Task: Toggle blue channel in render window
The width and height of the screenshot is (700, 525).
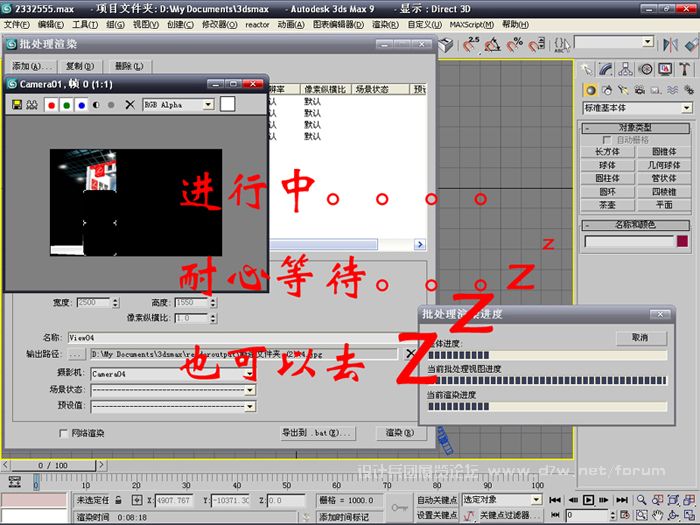Action: pyautogui.click(x=81, y=105)
